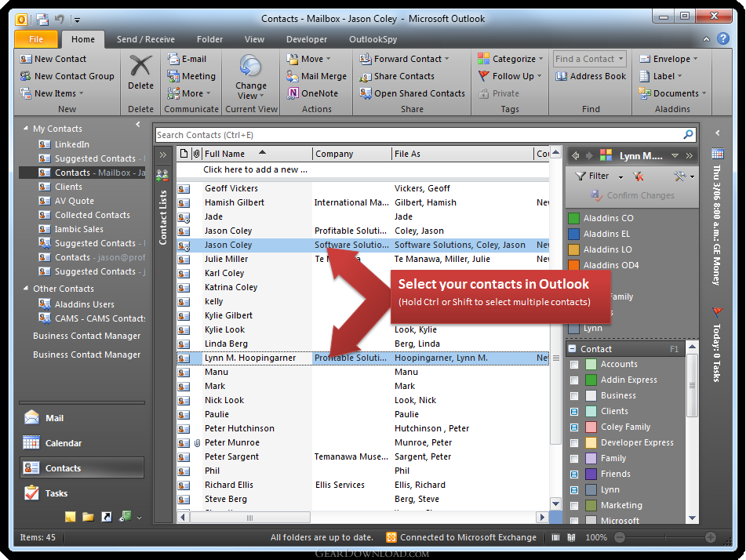This screenshot has height=560, width=746.
Task: Tick the Addin Express category checkbox
Action: coord(574,380)
